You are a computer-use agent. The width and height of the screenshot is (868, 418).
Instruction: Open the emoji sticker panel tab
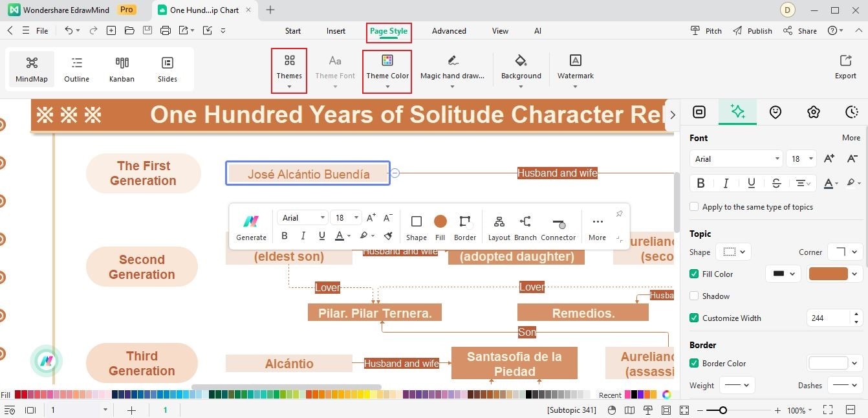[776, 112]
